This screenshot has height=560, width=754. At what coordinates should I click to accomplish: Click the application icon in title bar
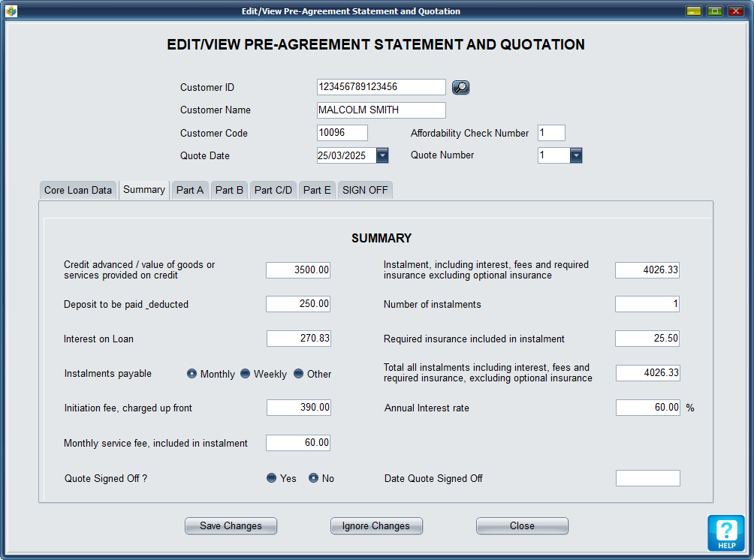click(11, 11)
